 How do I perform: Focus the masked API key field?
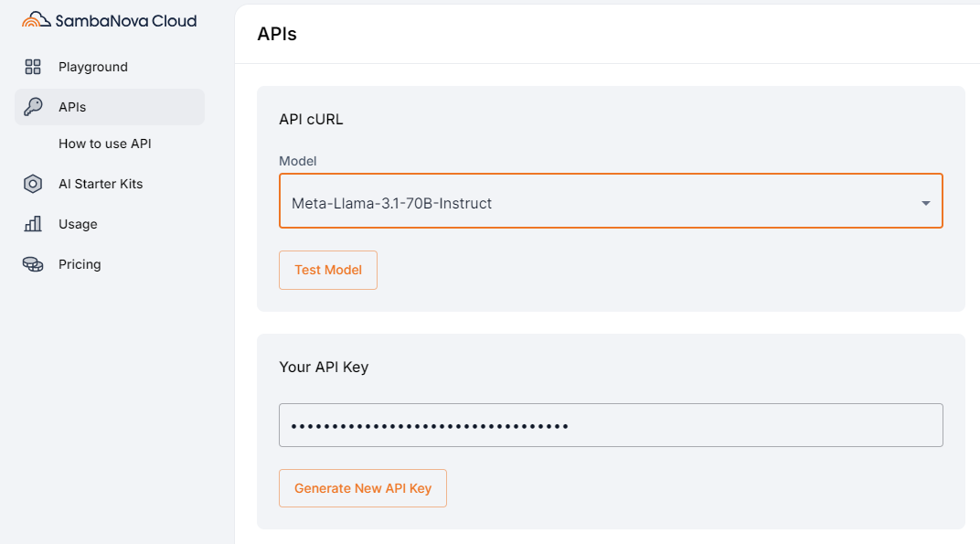pyautogui.click(x=611, y=425)
